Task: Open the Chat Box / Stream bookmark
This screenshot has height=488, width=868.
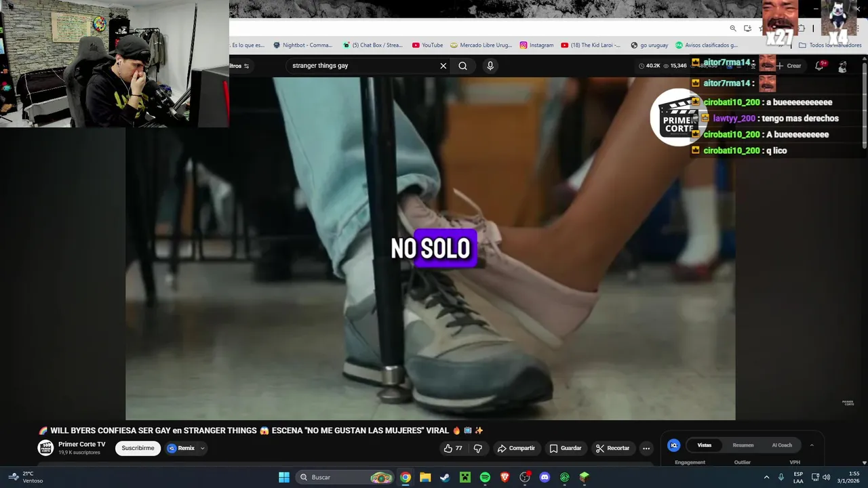Action: click(x=373, y=45)
